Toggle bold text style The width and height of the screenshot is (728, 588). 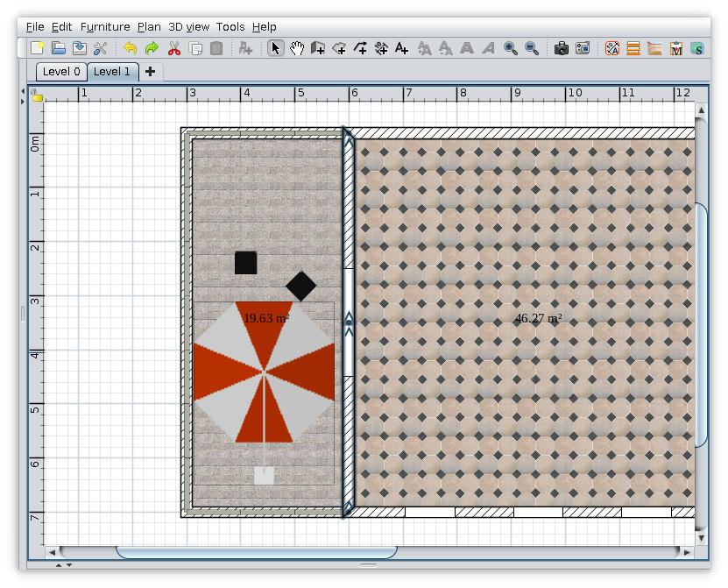pos(467,48)
